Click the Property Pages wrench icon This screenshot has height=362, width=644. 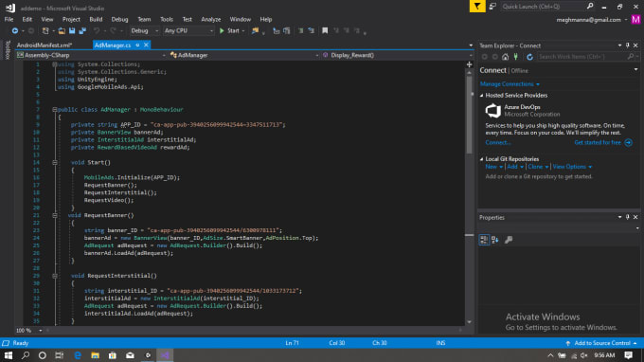(509, 240)
